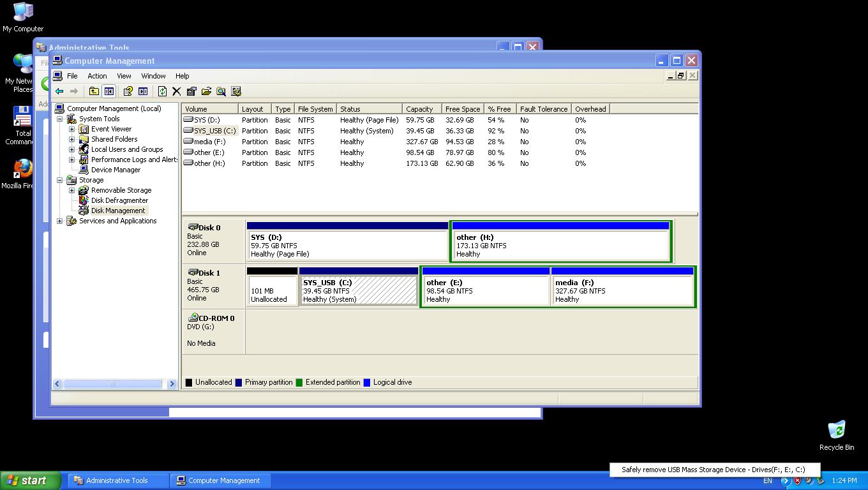Select Disk Defragmenter in tree
The height and width of the screenshot is (490, 868).
[119, 200]
